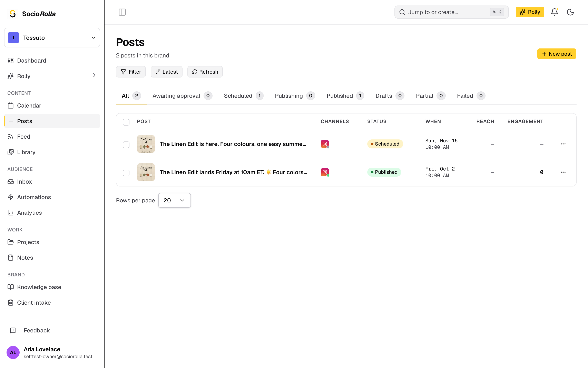Go to Feed in sidebar

pyautogui.click(x=52, y=137)
